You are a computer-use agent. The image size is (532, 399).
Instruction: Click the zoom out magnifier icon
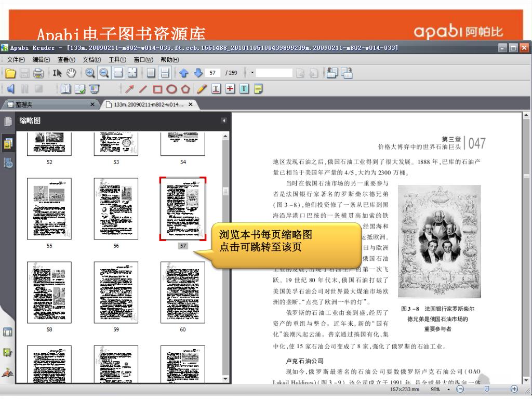[x=104, y=73]
